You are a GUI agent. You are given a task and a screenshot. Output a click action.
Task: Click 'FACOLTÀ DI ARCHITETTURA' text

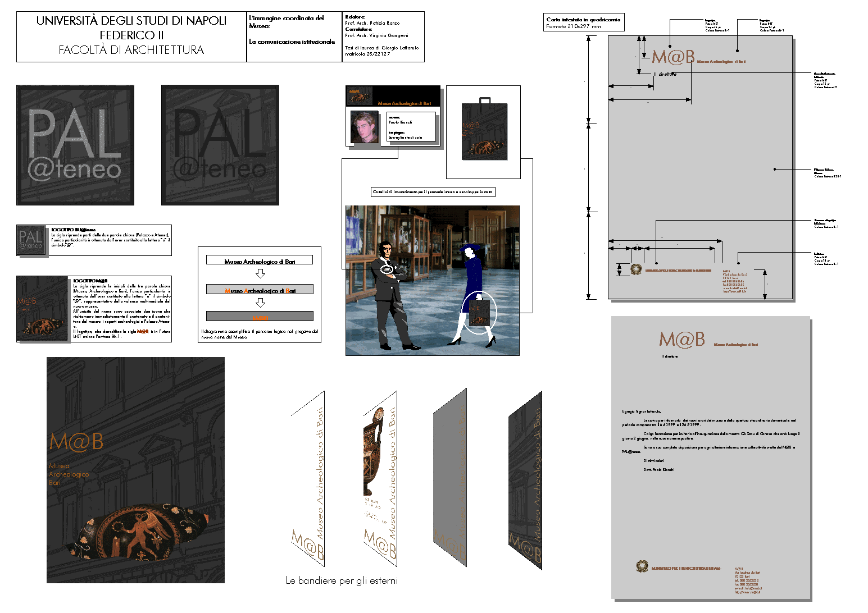pyautogui.click(x=131, y=50)
